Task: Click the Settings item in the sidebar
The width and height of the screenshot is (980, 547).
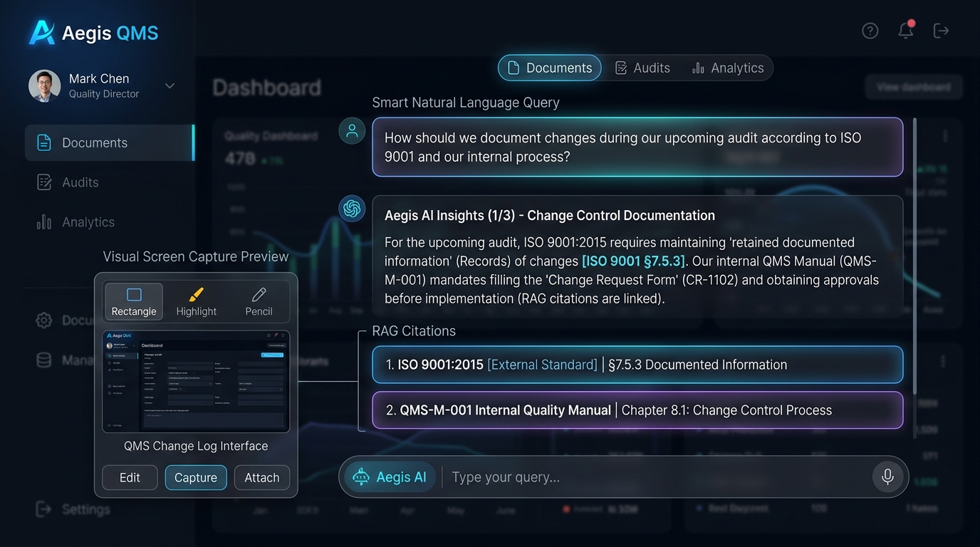Action: pos(74,509)
